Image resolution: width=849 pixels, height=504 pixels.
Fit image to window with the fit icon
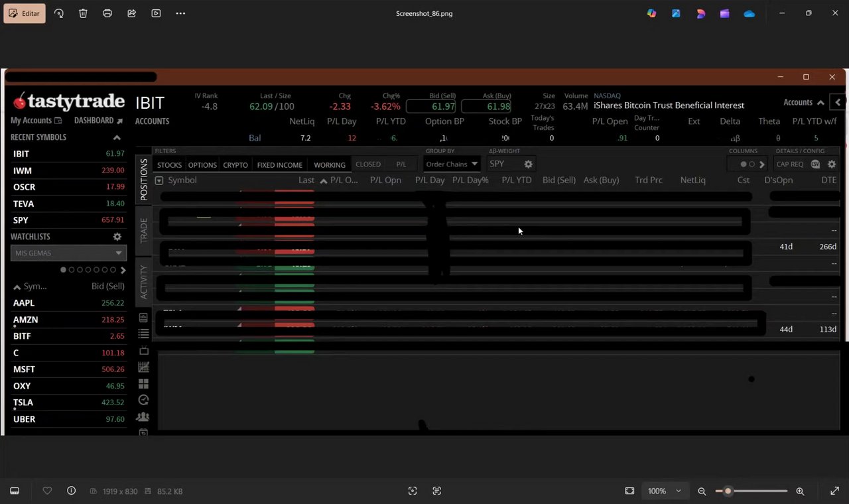[x=629, y=491]
